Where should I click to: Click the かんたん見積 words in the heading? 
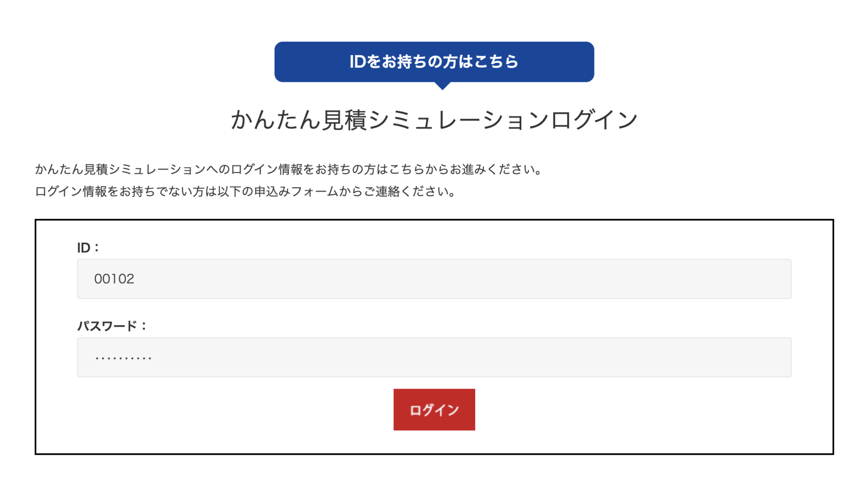(x=299, y=120)
